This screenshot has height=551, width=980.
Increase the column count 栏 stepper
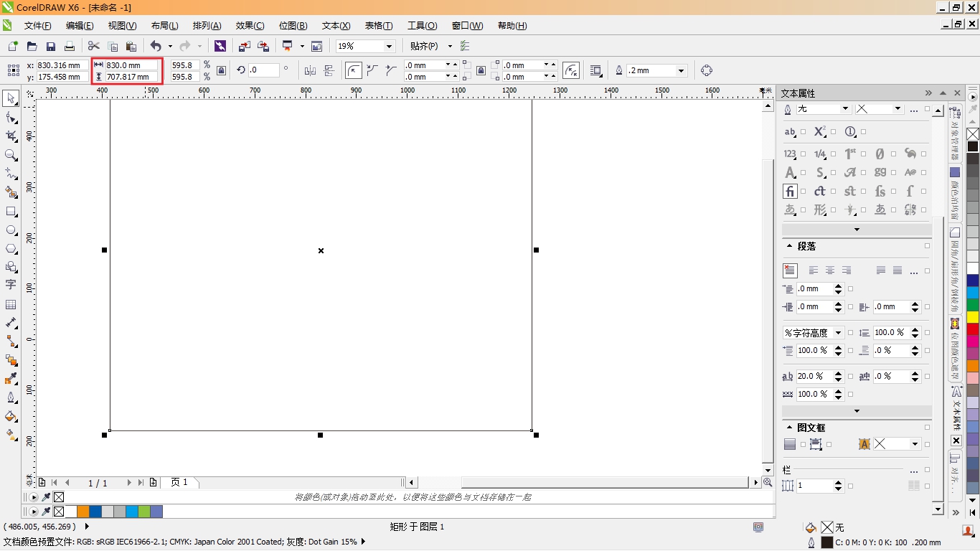(839, 482)
